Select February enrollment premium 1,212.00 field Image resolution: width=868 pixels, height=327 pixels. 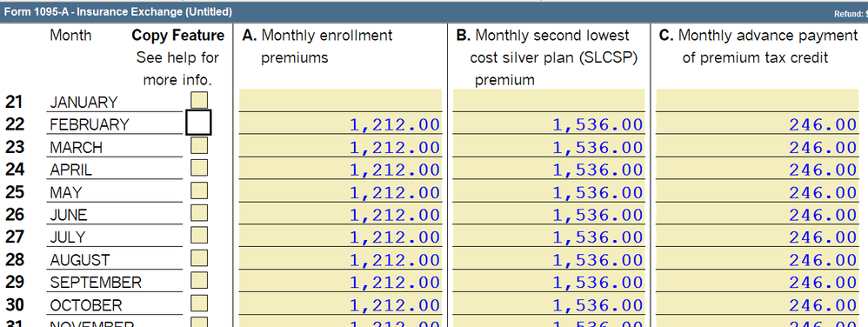(x=340, y=123)
